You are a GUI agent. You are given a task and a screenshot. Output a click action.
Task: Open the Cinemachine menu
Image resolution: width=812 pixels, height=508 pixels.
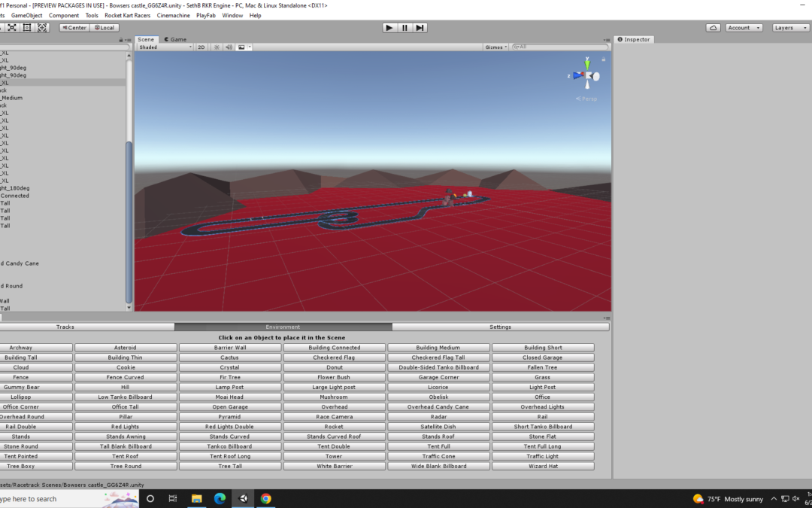click(174, 16)
